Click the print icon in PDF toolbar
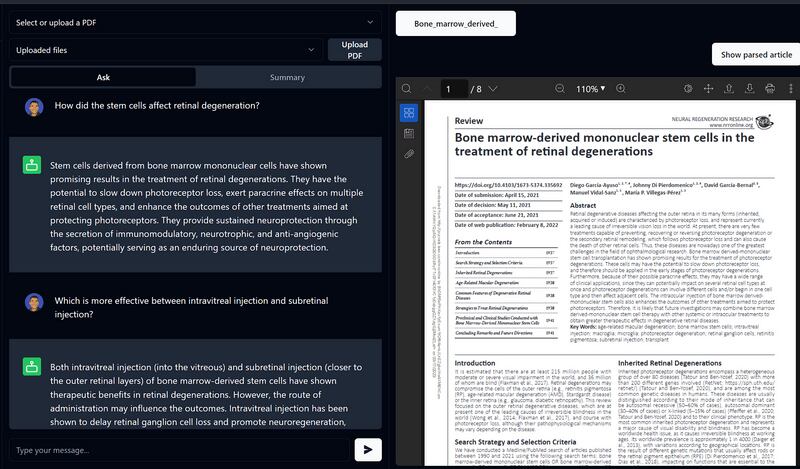Viewport: 800px width, 469px height. point(770,89)
